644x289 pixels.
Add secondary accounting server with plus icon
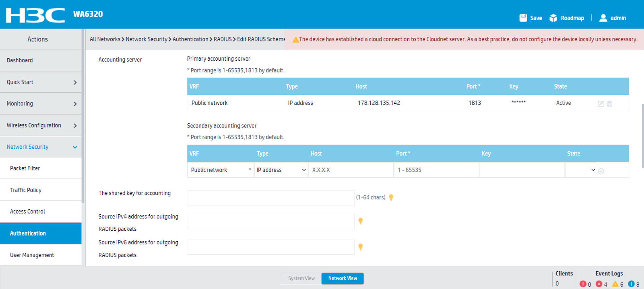click(601, 171)
